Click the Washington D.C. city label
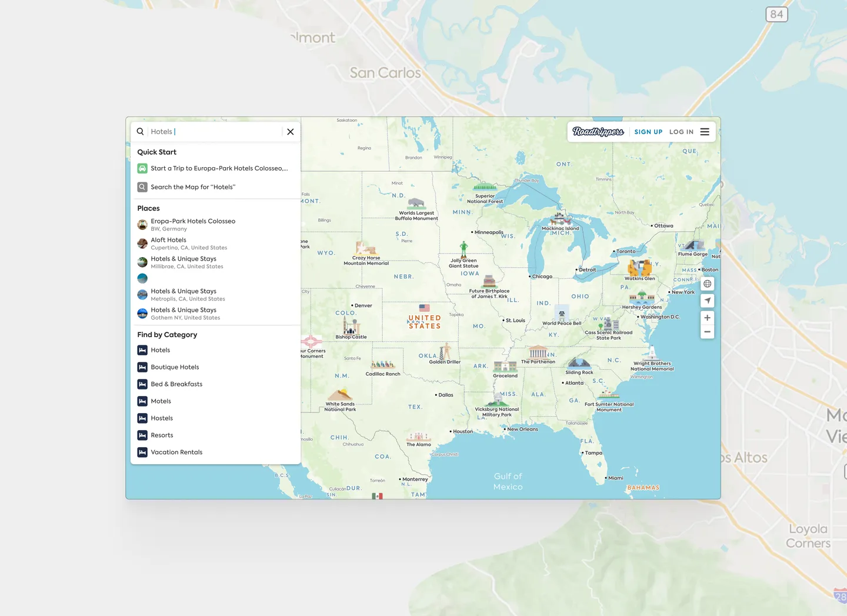 659,317
